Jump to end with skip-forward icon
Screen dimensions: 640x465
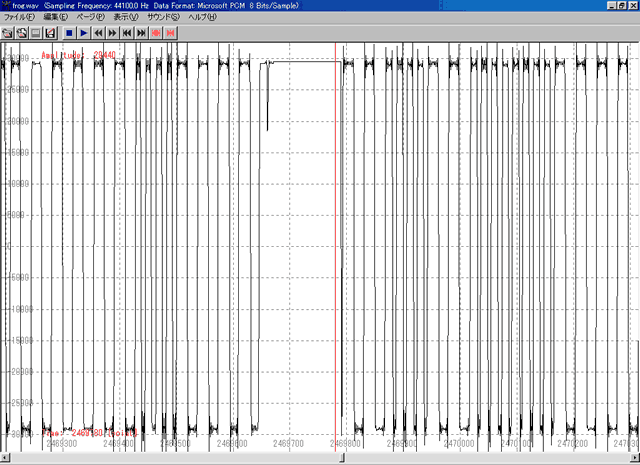click(x=141, y=33)
